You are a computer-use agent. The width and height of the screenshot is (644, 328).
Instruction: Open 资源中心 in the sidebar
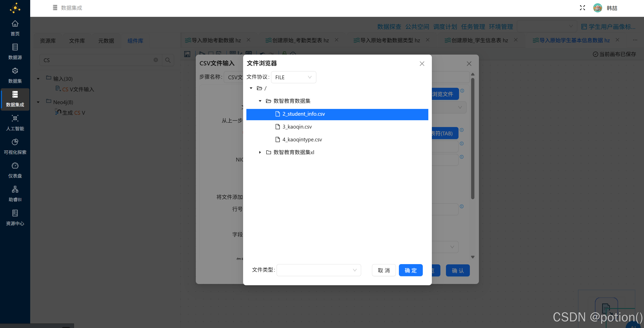(15, 218)
